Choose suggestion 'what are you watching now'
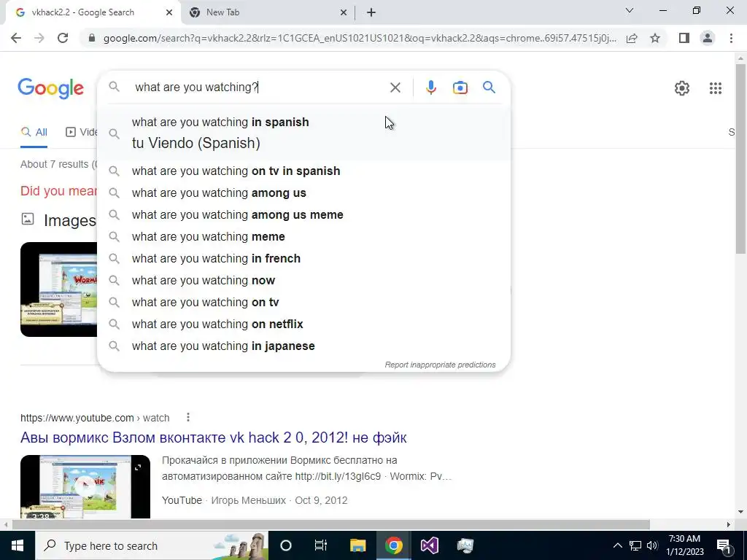 coord(303,281)
